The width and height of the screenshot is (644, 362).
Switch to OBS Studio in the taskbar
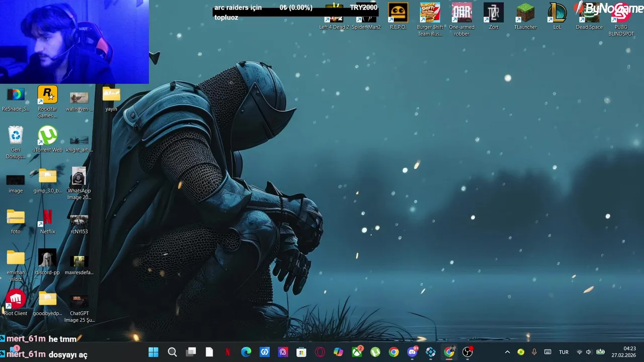(x=467, y=352)
